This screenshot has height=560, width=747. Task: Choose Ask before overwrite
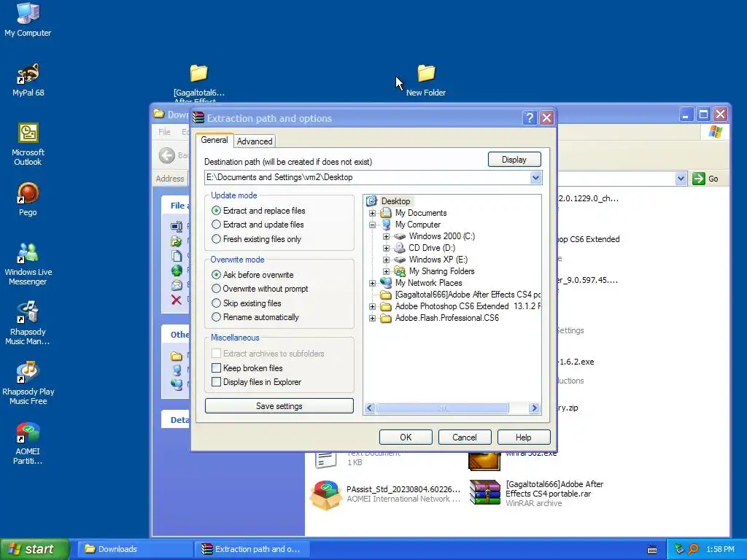(252, 275)
